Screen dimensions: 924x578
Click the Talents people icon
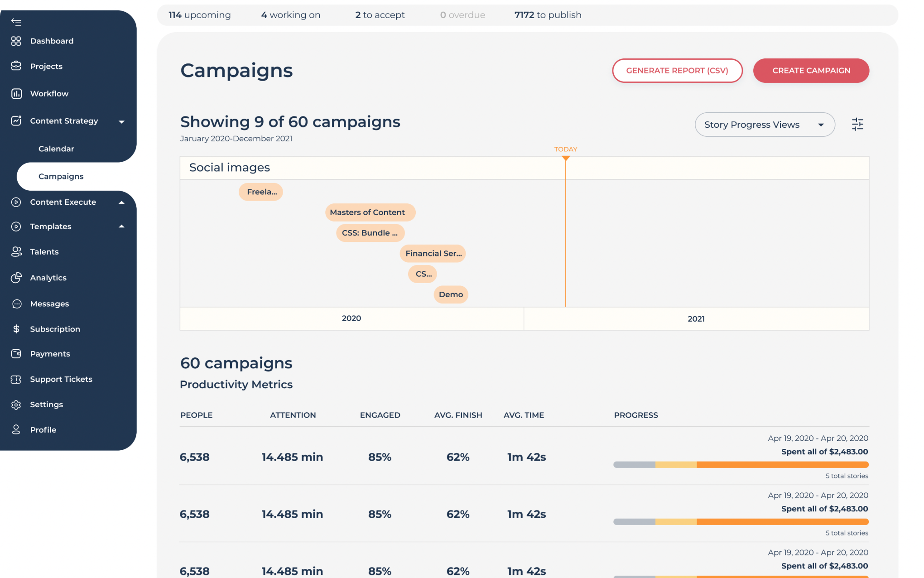point(16,252)
